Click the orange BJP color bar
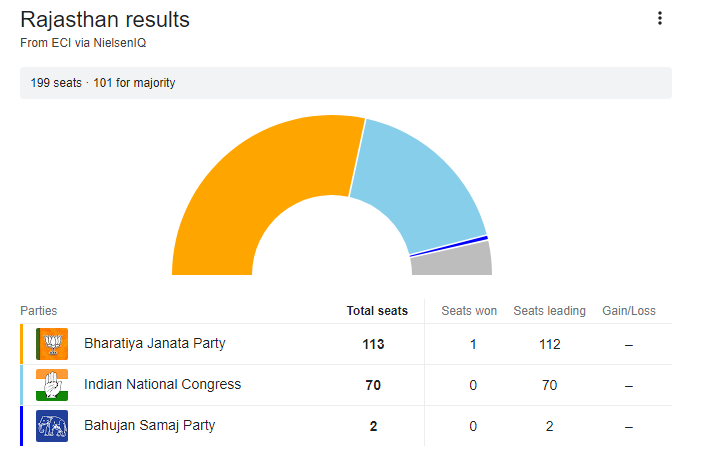 coord(21,344)
